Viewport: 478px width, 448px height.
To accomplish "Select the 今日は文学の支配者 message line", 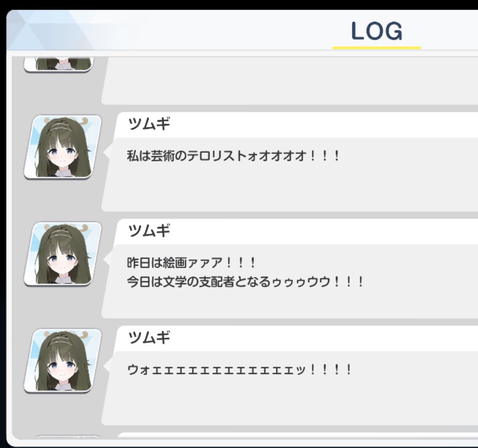I will [x=245, y=281].
